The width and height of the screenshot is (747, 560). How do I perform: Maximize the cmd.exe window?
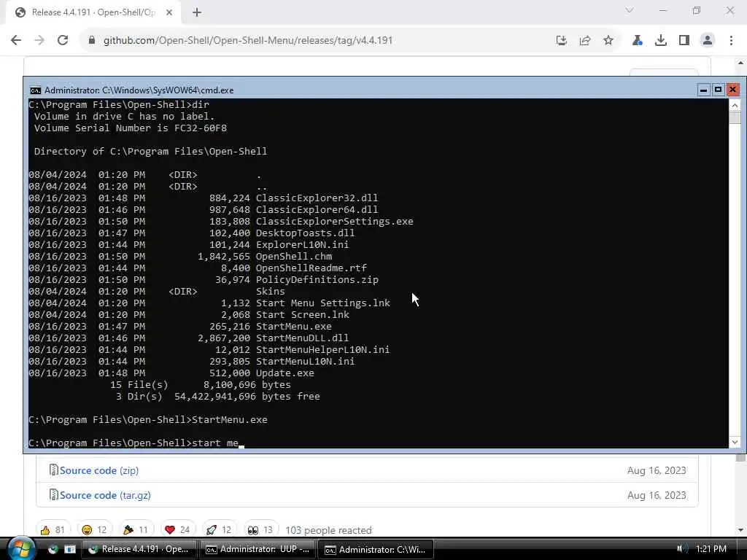tap(718, 90)
